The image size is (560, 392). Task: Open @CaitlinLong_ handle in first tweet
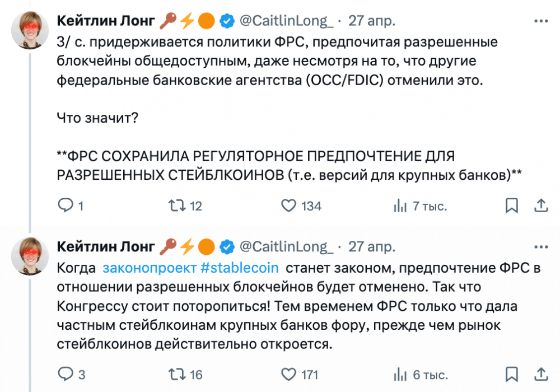286,21
